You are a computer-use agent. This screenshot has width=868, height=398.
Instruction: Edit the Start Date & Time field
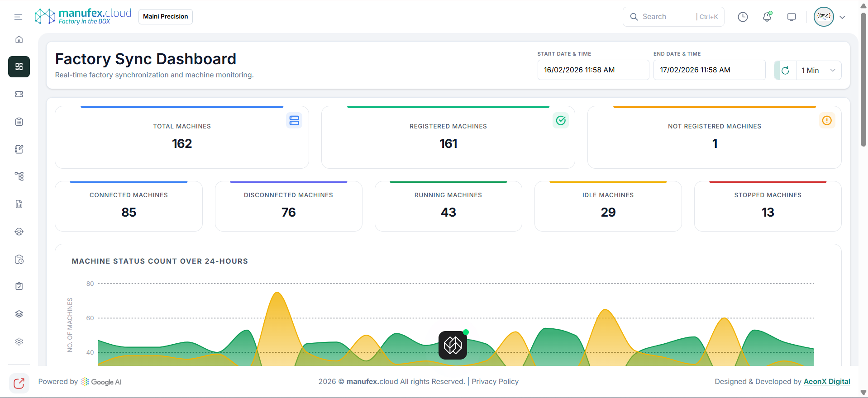(x=593, y=70)
